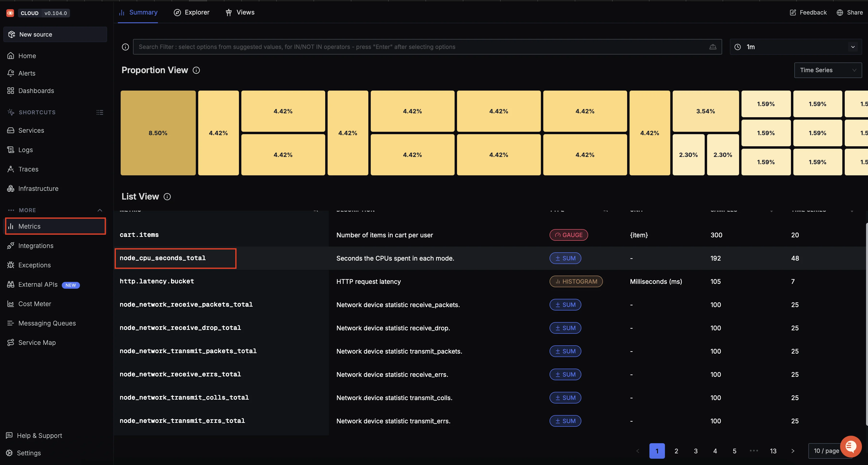Screen dimensions: 868x465
Task: Switch to the Explorer tab
Action: coord(191,12)
